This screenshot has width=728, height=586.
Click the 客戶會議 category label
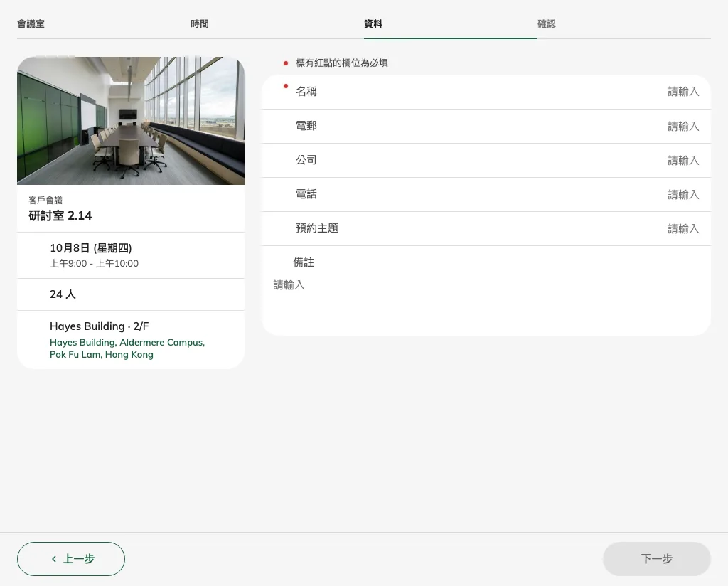click(45, 200)
